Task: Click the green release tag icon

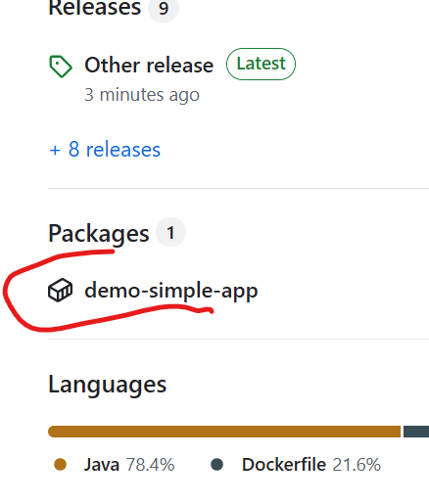Action: (61, 67)
